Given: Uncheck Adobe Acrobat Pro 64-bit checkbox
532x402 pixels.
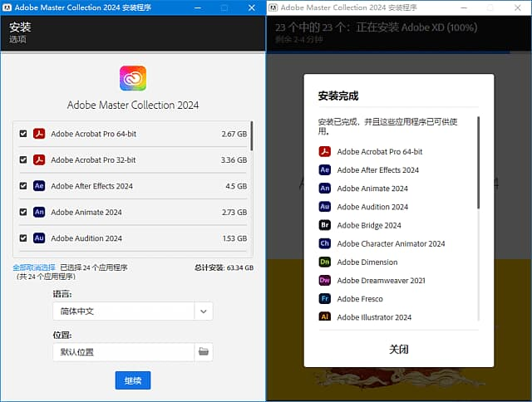Looking at the screenshot, I should (23, 134).
